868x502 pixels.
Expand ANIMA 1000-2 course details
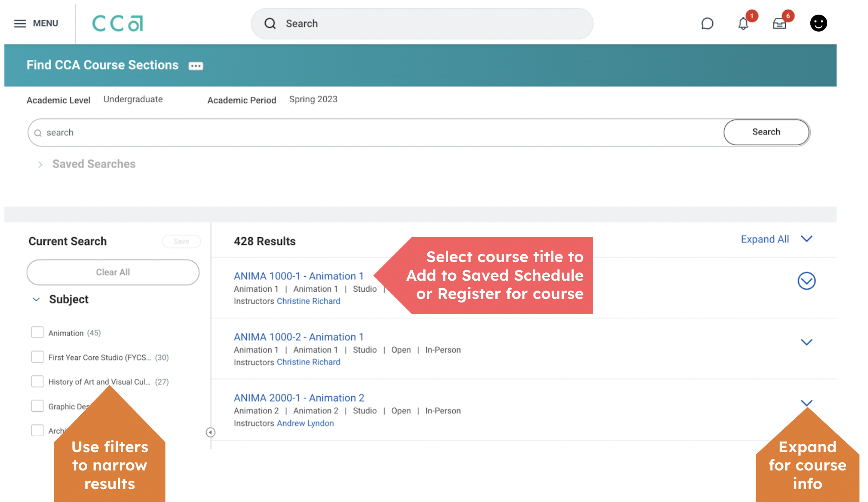point(806,342)
